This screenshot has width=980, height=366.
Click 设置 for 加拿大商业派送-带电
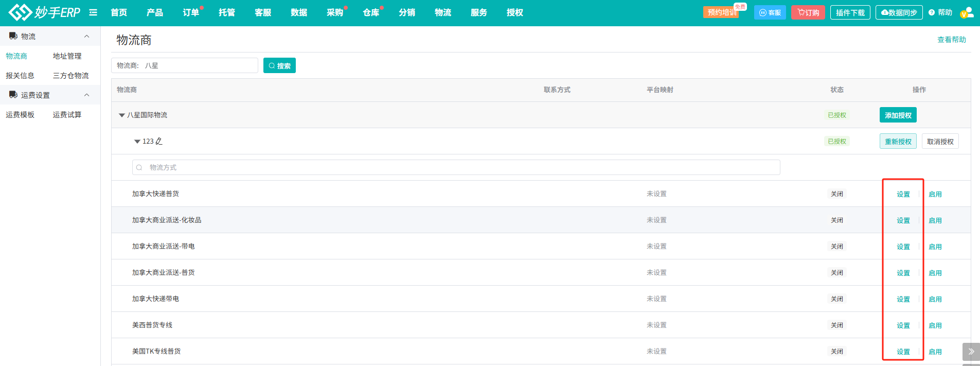point(903,247)
